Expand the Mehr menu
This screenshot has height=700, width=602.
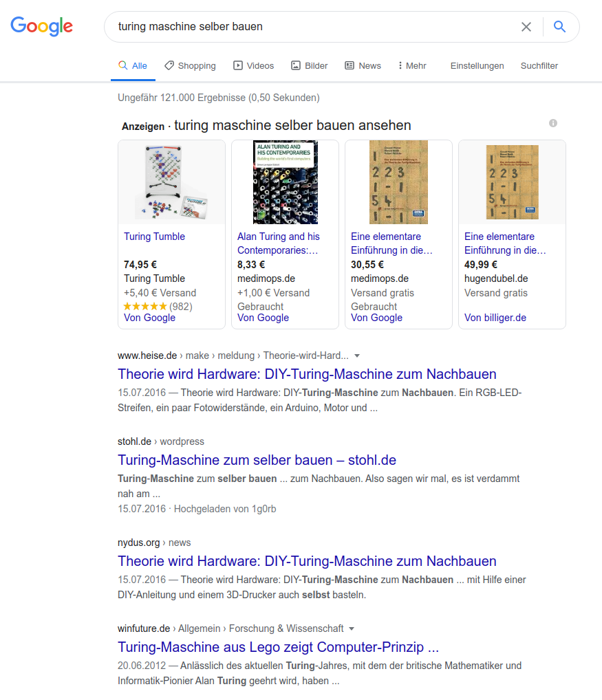pyautogui.click(x=412, y=66)
